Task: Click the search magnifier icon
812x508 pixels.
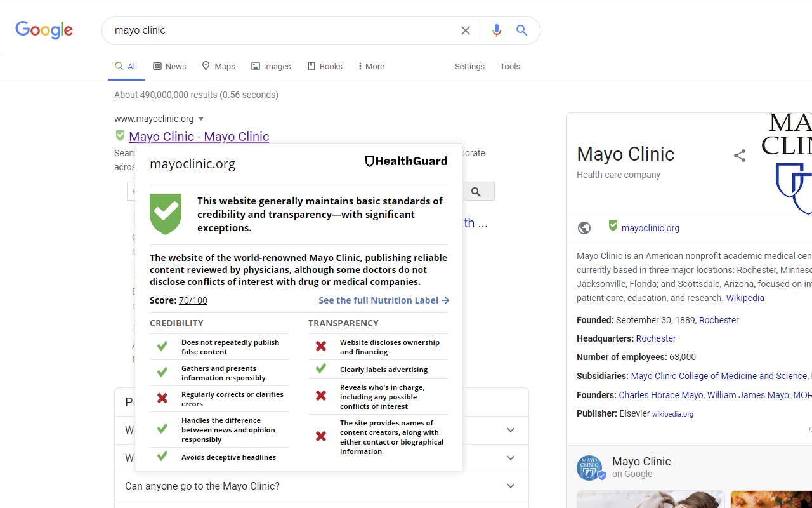Action: [x=521, y=30]
